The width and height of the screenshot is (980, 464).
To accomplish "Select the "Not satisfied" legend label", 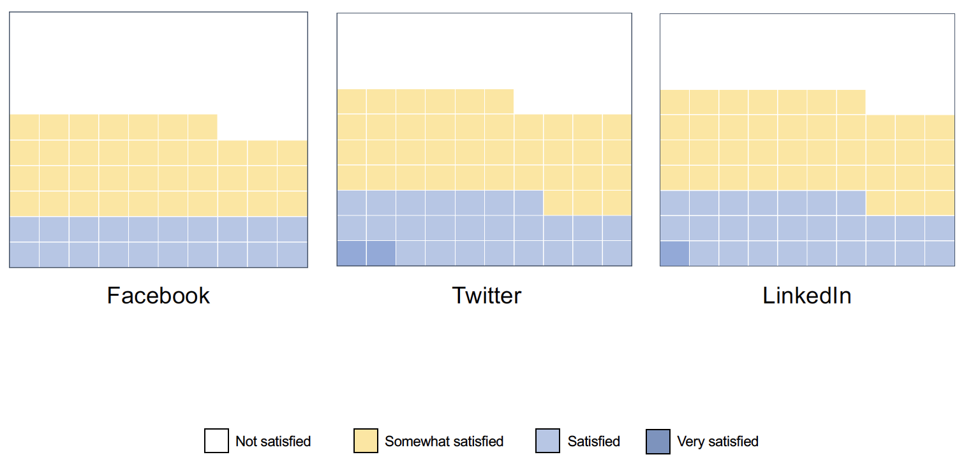I will coord(273,441).
